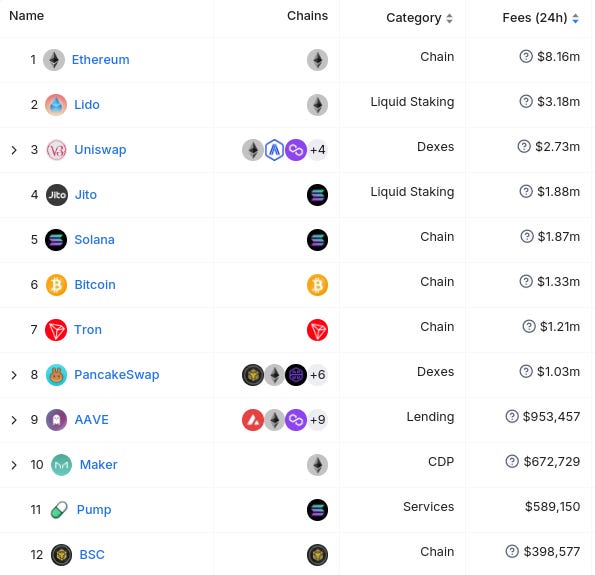Open the Ethereum protocol link

[101, 60]
